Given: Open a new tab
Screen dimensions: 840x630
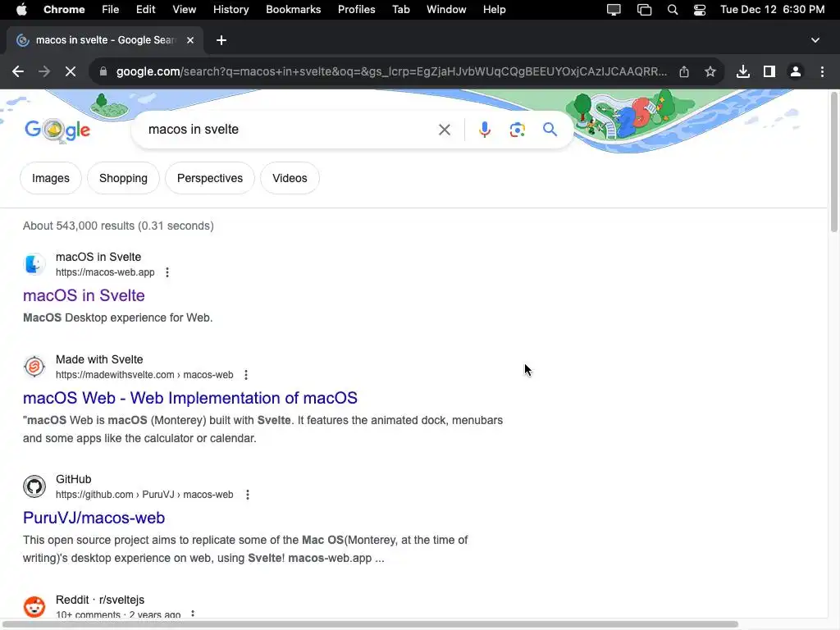Looking at the screenshot, I should pos(221,40).
